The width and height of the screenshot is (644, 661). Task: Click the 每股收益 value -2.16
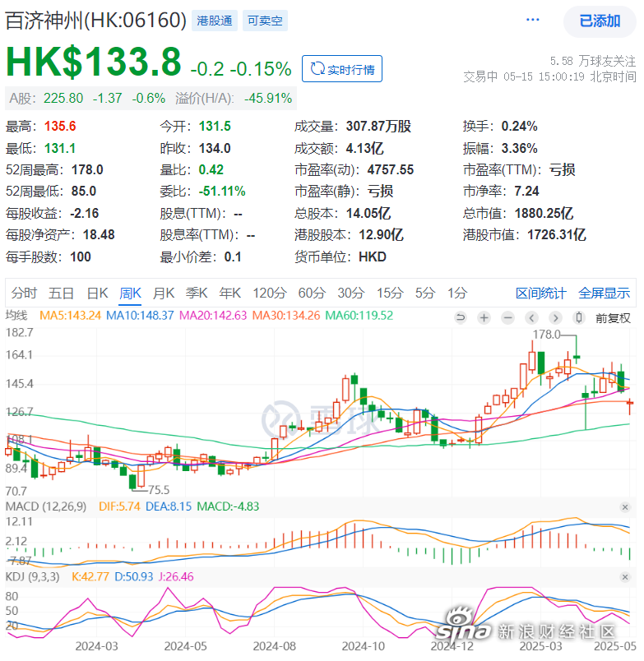[85, 213]
